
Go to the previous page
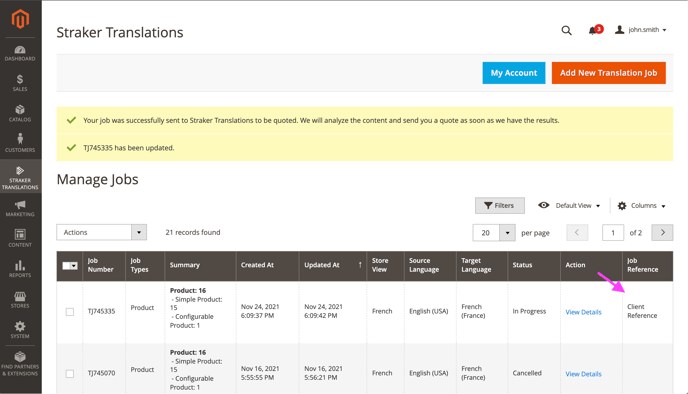point(577,233)
